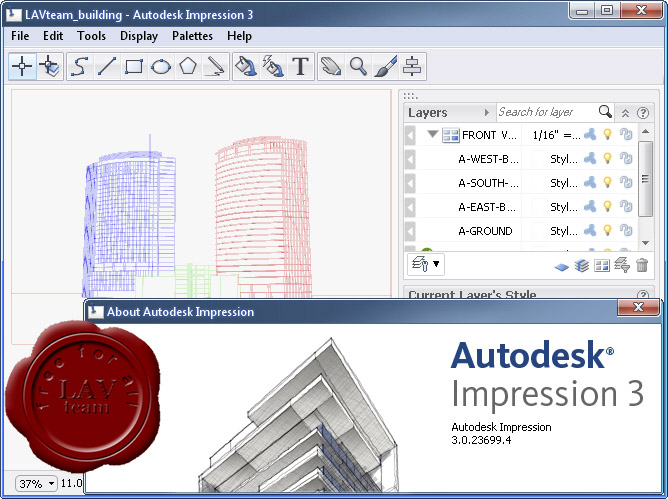Toggle lightbulb visibility of A-SOUTH layer
Screen dimensions: 668x499
[x=608, y=182]
